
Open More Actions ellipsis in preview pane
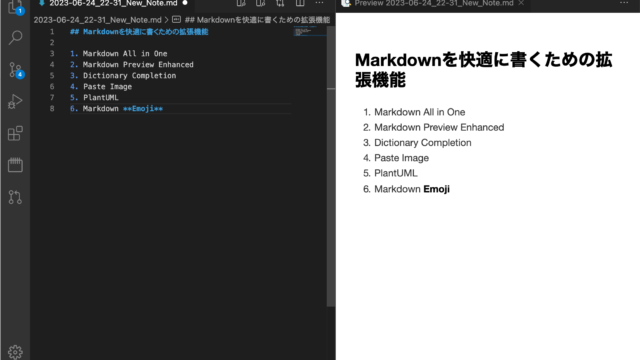624,3
